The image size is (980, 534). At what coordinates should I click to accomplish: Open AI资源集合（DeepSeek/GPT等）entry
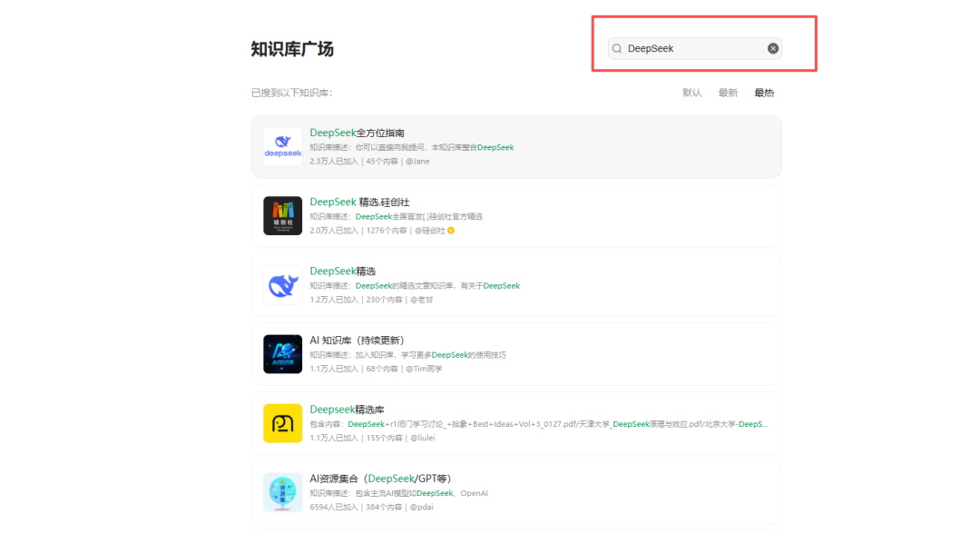click(381, 478)
